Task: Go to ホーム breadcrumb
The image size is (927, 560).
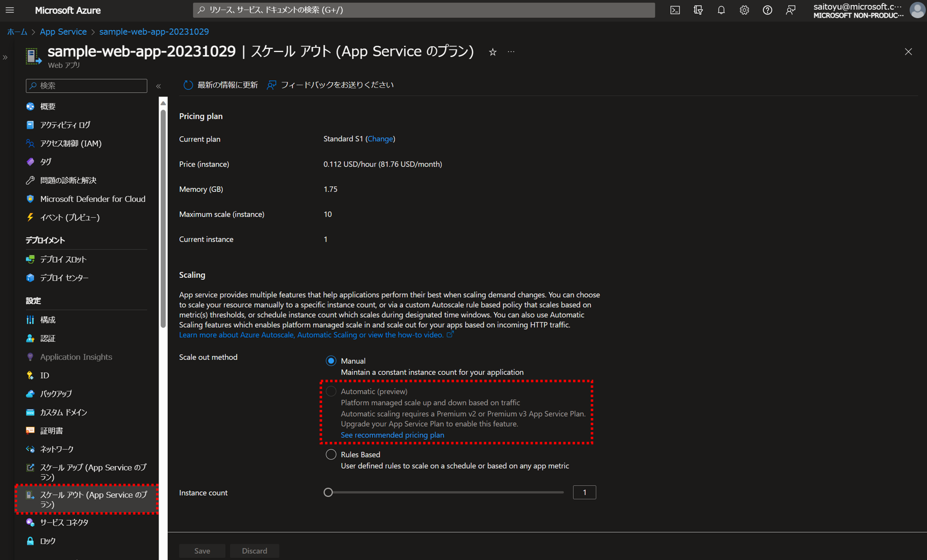Action: tap(17, 31)
